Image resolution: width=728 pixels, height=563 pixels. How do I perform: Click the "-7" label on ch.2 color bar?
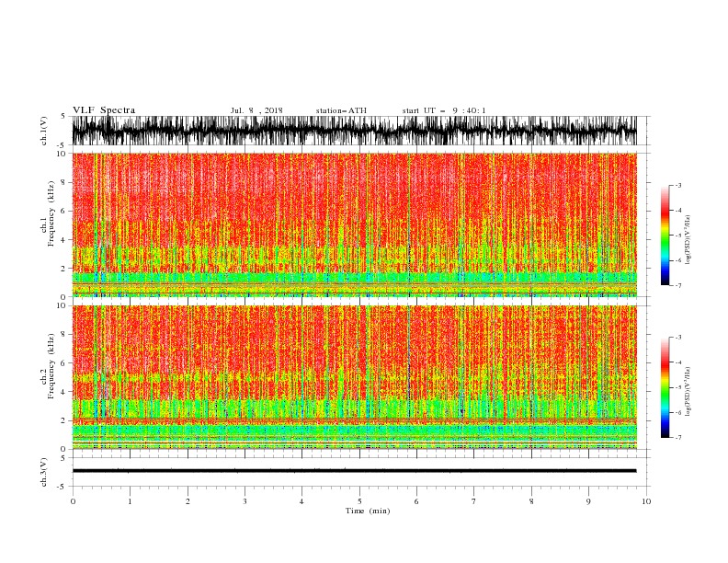[677, 437]
